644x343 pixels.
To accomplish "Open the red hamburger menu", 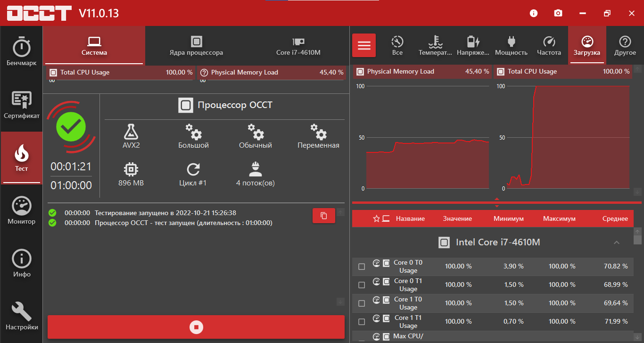I will [364, 45].
